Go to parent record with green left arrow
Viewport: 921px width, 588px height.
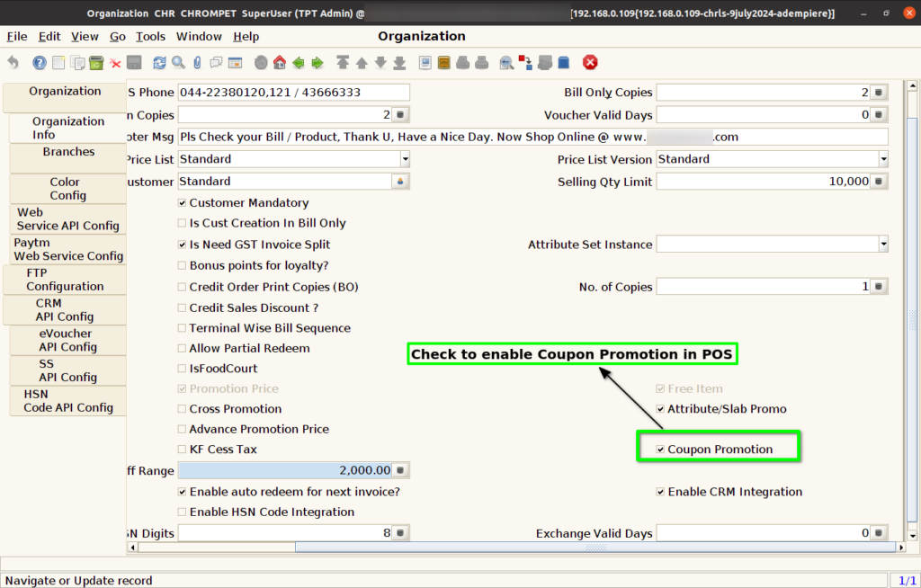299,62
